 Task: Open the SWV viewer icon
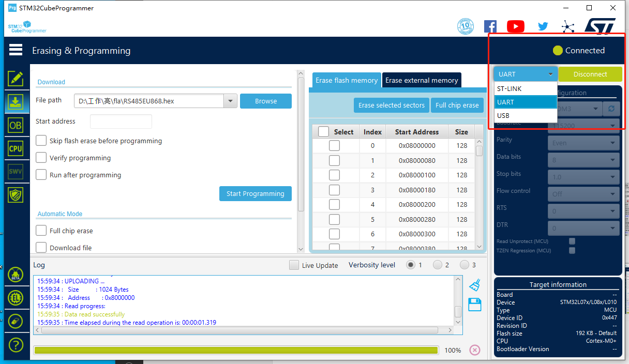pyautogui.click(x=16, y=171)
